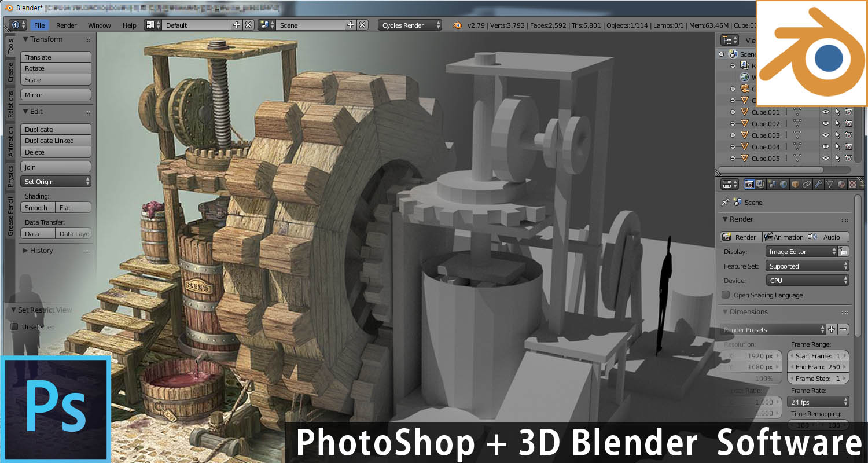Image resolution: width=868 pixels, height=463 pixels.
Task: Switch to the World properties globe tab
Action: [x=784, y=184]
